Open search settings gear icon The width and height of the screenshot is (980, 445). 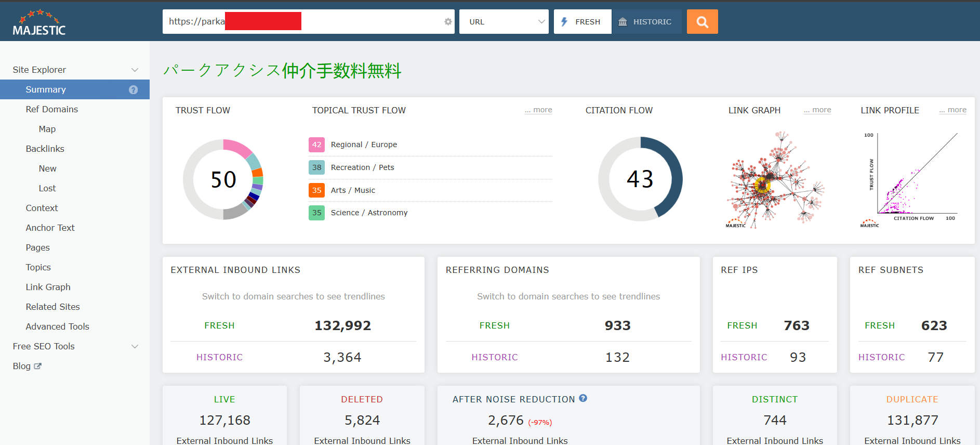[448, 22]
